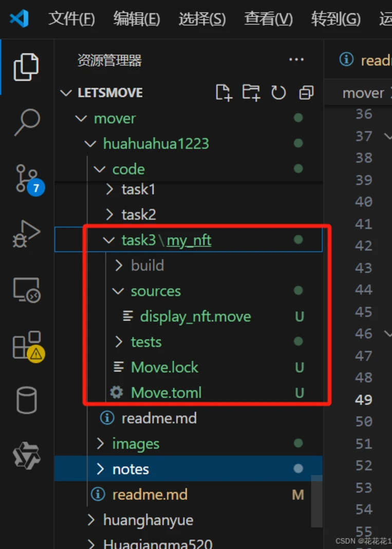This screenshot has width=392, height=549.
Task: Select the notes folder
Action: tap(130, 469)
